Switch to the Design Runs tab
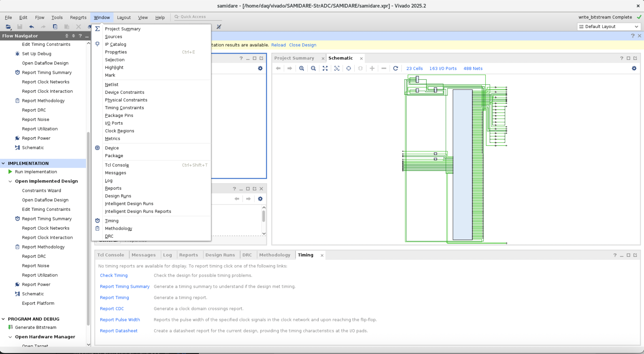This screenshot has width=644, height=354. coord(220,255)
